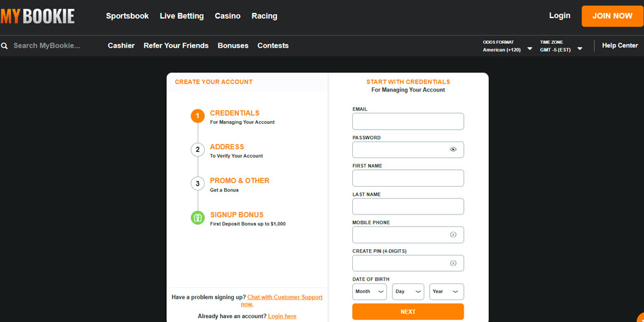Screen dimensions: 644x322
Task: Click the green Signup Bonus gift icon
Action: click(x=198, y=217)
